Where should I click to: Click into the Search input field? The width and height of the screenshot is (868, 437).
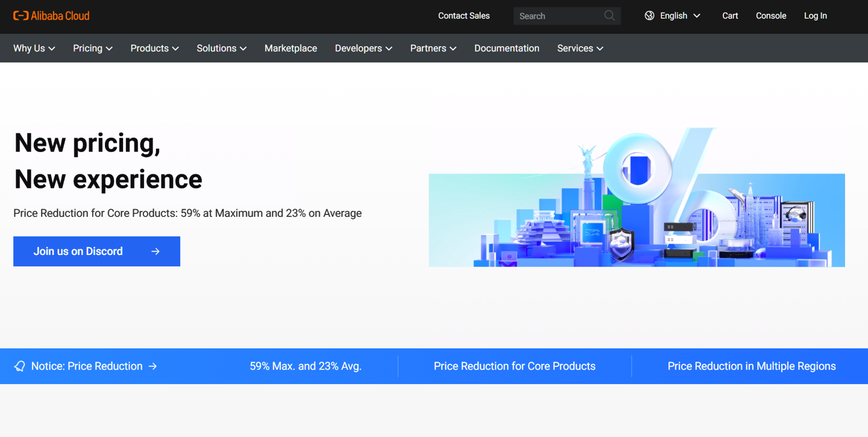click(558, 16)
